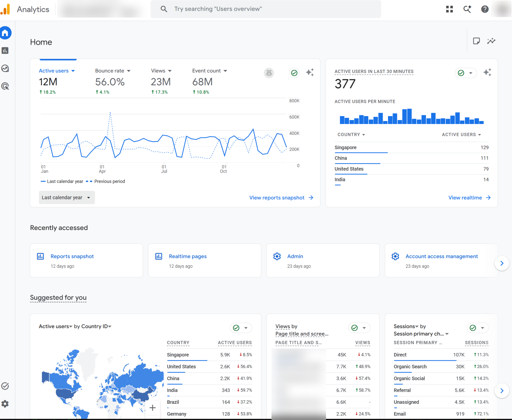Click India row in realtime table
Viewport: 512px width, 420px height.
click(411, 180)
